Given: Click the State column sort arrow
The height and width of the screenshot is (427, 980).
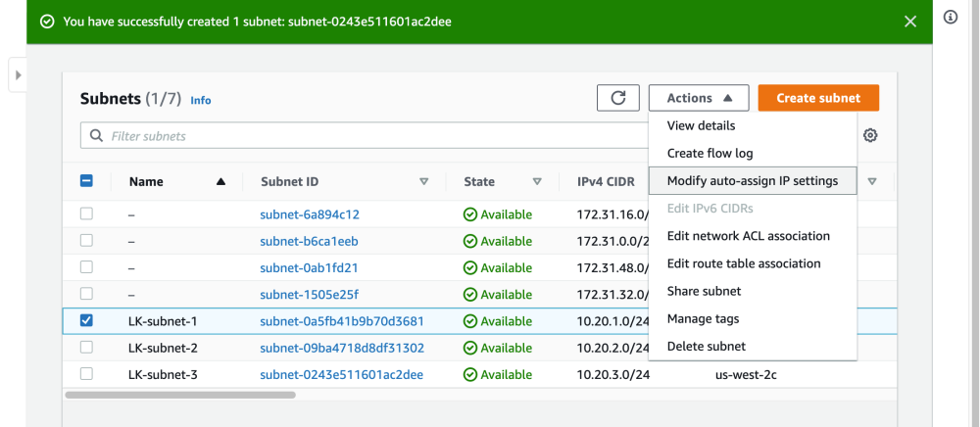Looking at the screenshot, I should (x=537, y=181).
